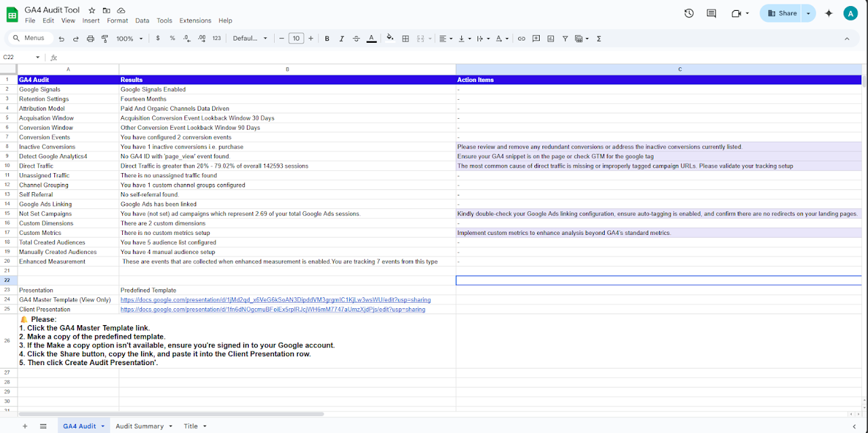
Task: Toggle italic formatting
Action: [x=342, y=39]
